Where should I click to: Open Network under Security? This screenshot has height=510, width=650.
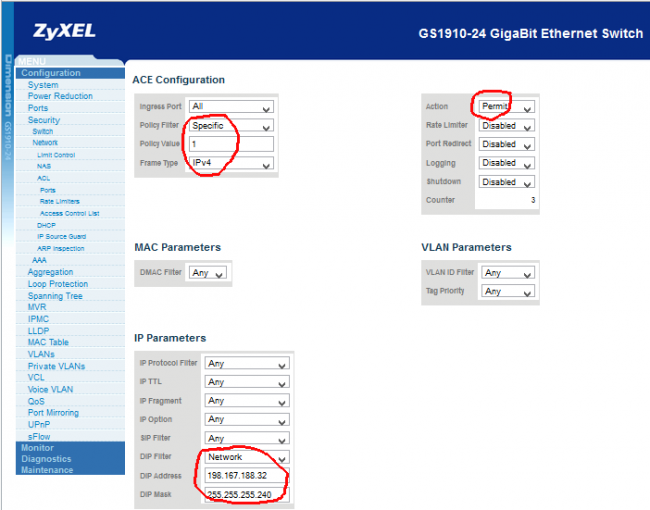coord(45,143)
